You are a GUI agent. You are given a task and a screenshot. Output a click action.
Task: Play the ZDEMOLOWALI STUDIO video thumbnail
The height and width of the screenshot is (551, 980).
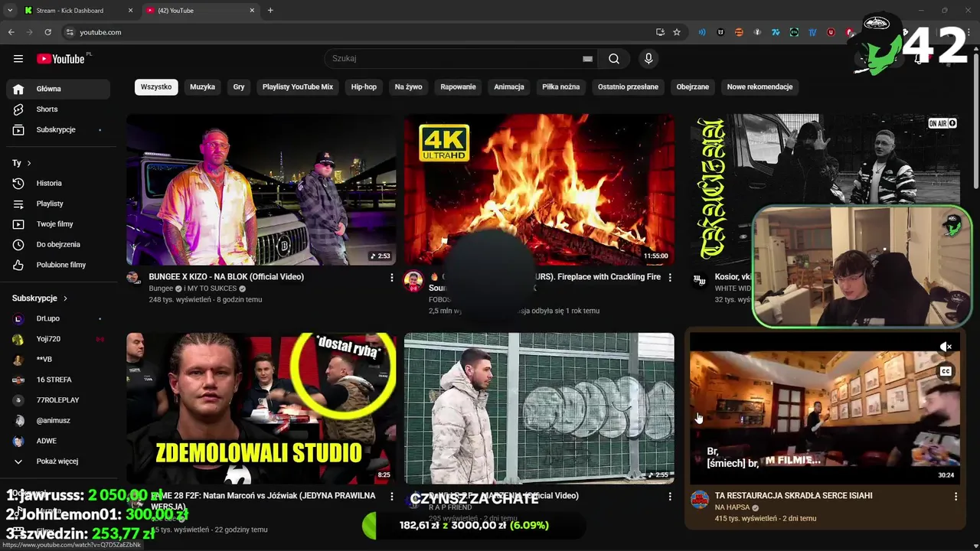[261, 408]
